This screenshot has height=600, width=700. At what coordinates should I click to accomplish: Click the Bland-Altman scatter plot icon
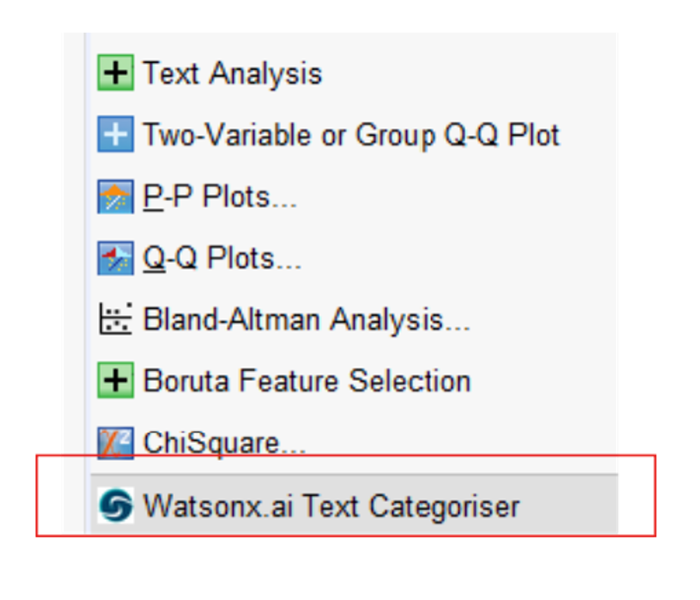click(x=116, y=319)
